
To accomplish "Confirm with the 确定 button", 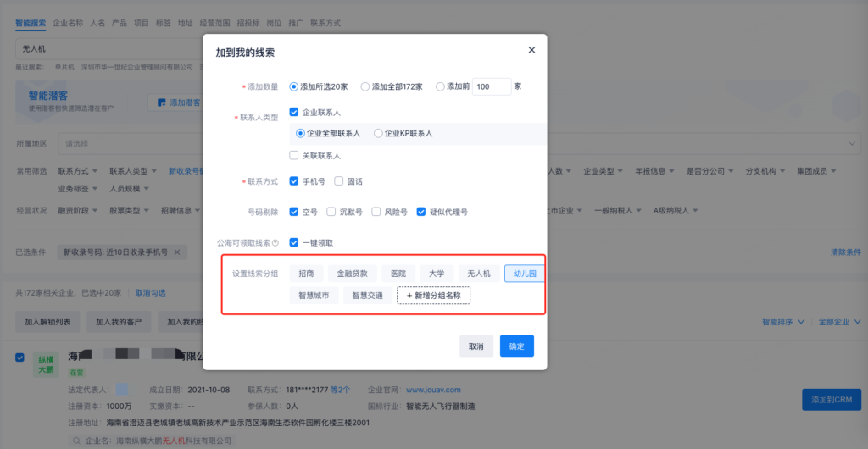I will pos(516,346).
